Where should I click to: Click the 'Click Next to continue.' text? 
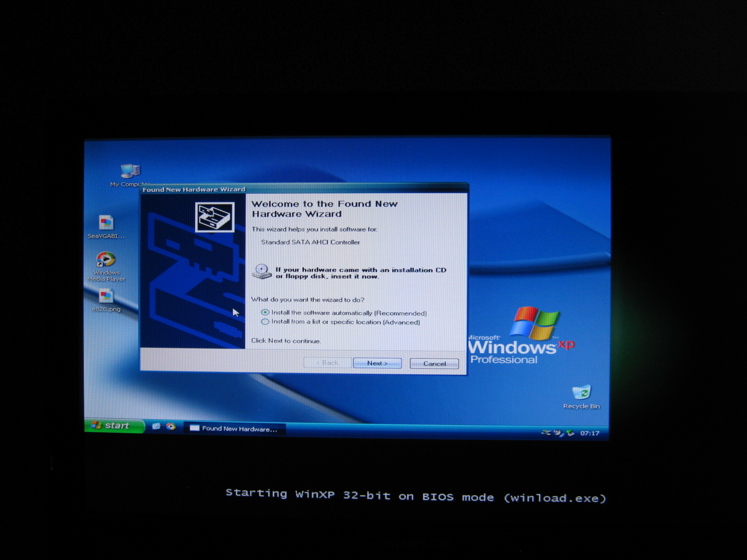coord(286,341)
